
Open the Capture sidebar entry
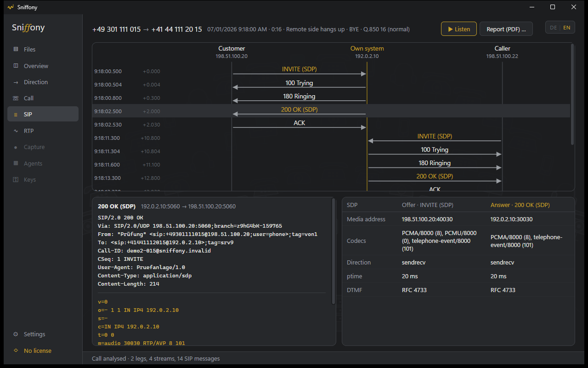point(43,147)
